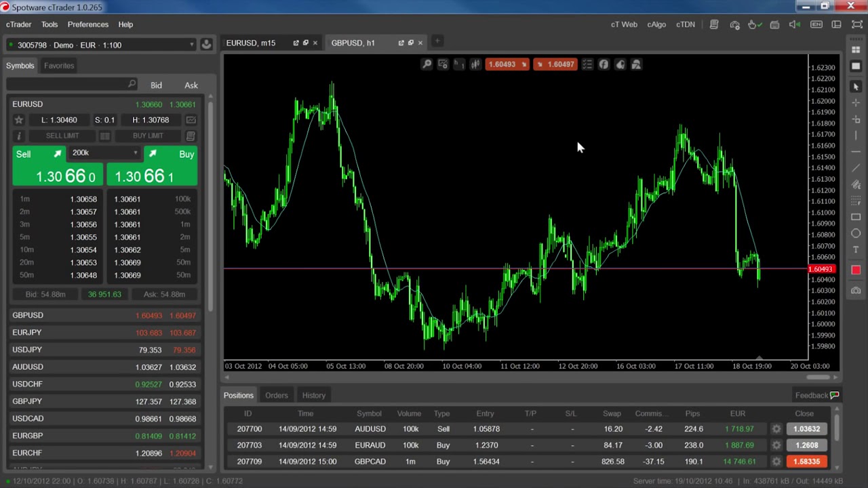Click chart sell price 1.60493 button

click(507, 64)
